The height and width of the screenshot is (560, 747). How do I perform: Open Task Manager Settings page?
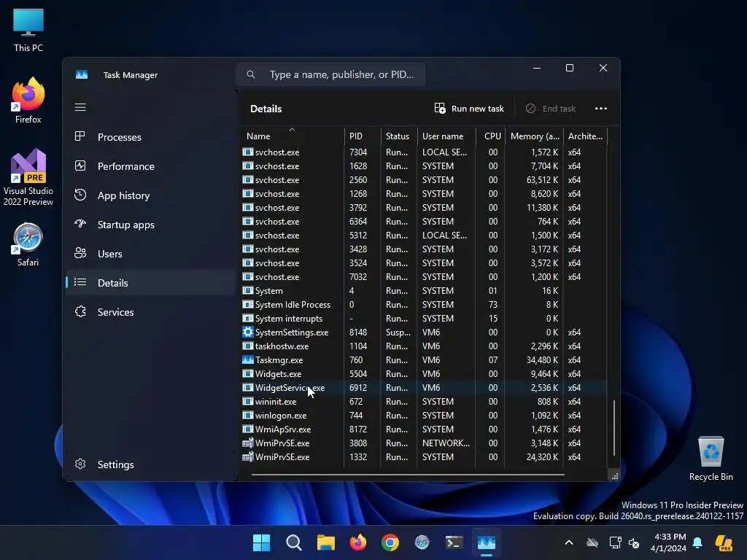[x=150, y=464]
